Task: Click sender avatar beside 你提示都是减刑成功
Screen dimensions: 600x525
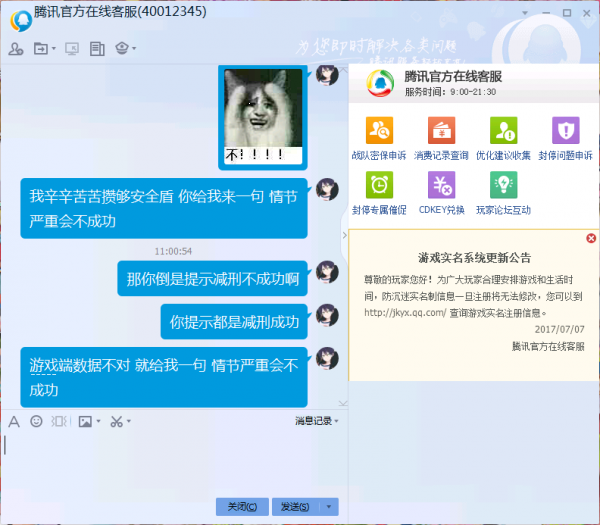Action: tap(327, 315)
